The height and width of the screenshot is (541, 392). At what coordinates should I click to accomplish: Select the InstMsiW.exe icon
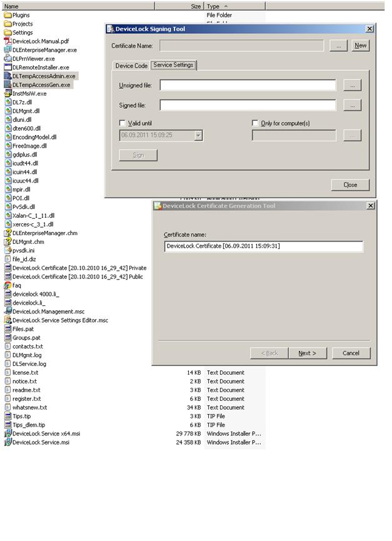point(8,93)
